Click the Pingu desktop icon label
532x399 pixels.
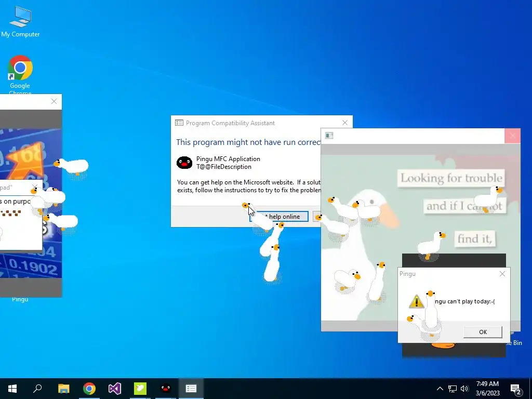(x=20, y=299)
